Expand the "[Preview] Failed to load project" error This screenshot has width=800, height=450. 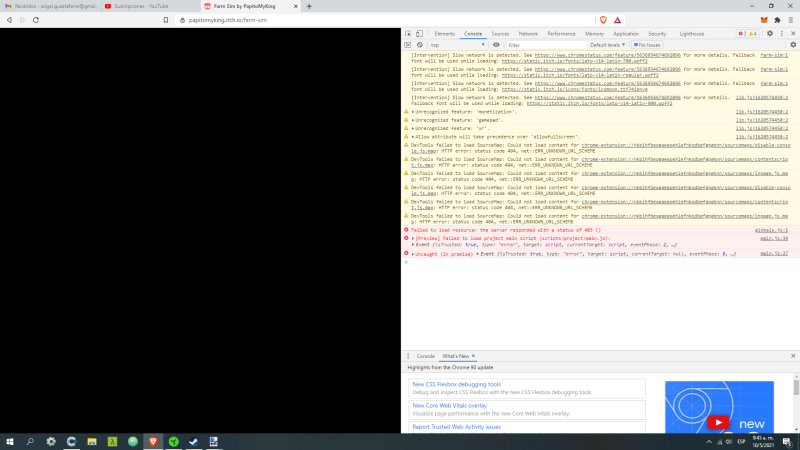tap(413, 238)
